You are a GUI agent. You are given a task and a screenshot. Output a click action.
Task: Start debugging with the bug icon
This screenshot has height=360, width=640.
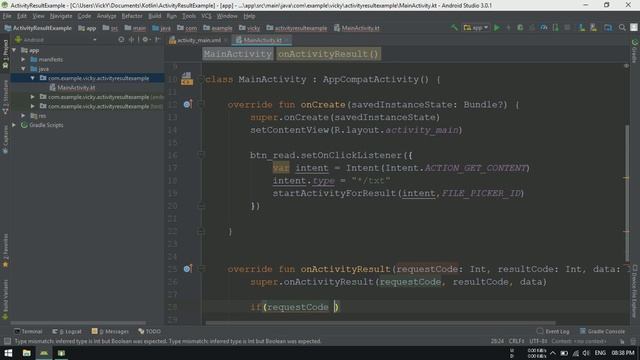click(x=520, y=28)
